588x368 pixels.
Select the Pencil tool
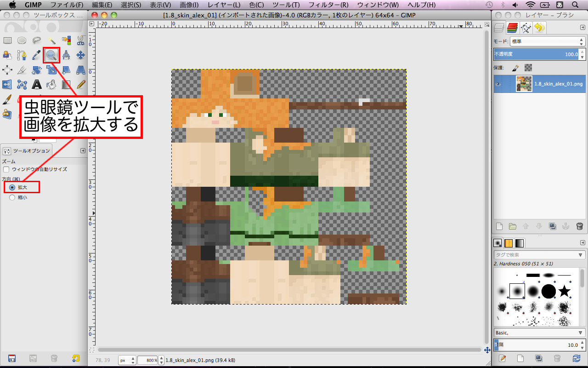(x=81, y=85)
